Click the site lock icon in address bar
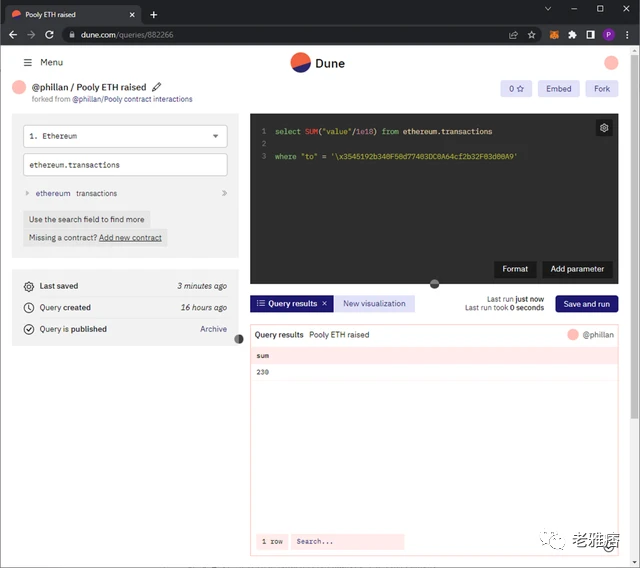Image resolution: width=640 pixels, height=568 pixels. [72, 35]
